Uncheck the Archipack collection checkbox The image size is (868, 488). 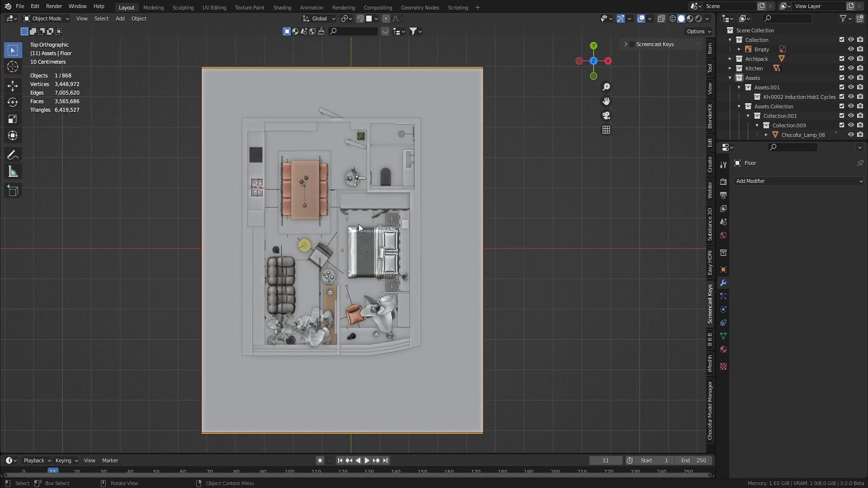point(842,59)
